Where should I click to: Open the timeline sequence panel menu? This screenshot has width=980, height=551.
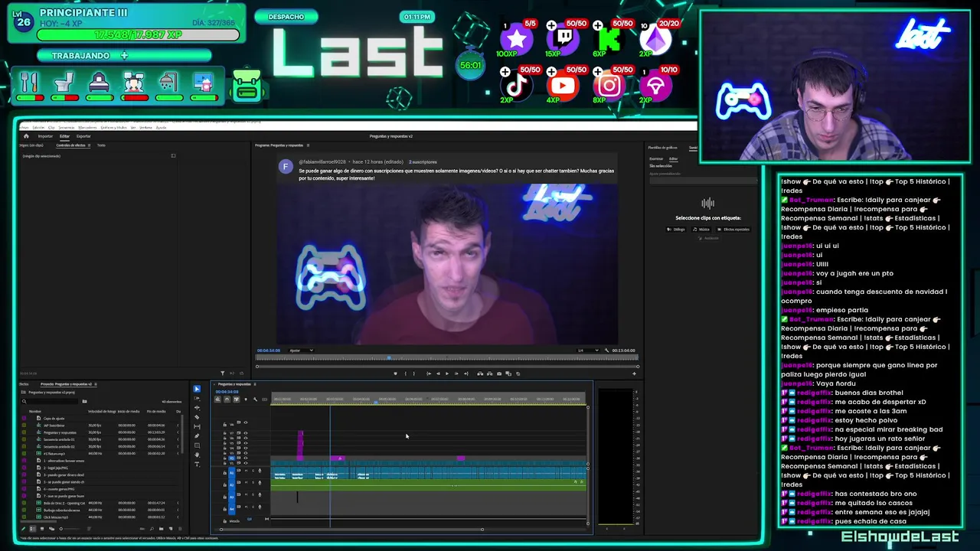255,384
